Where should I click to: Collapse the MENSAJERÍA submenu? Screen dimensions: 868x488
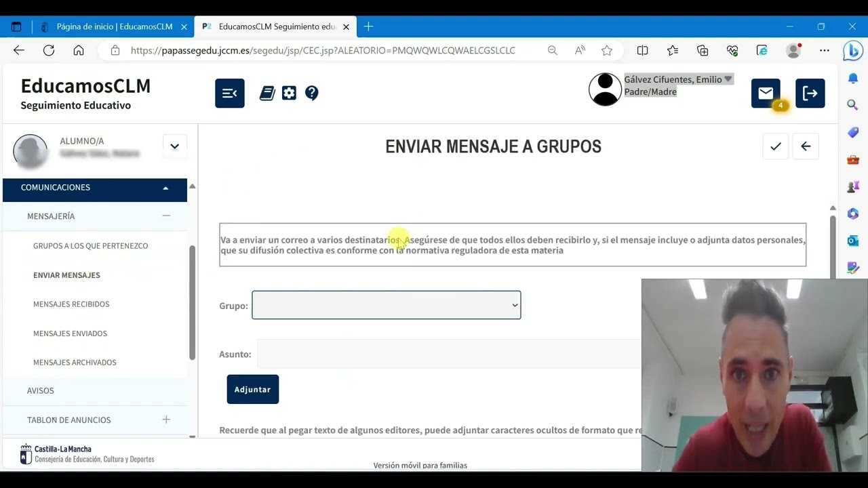coord(166,216)
